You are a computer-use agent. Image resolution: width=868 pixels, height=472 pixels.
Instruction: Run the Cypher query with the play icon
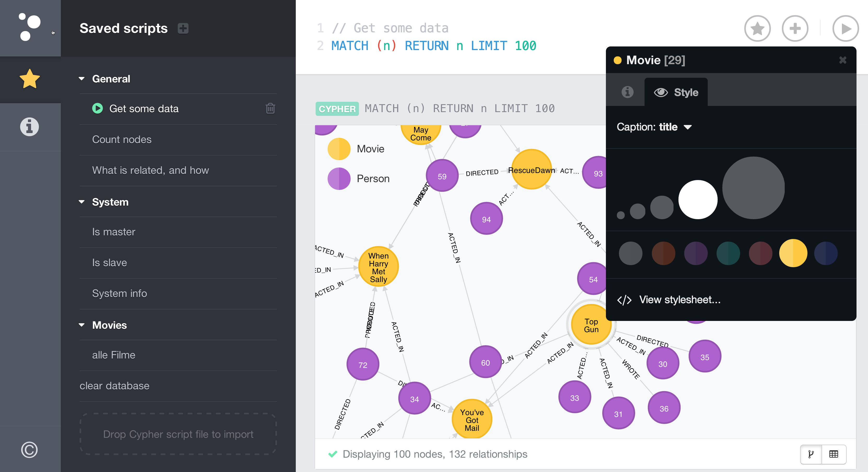[x=846, y=28]
